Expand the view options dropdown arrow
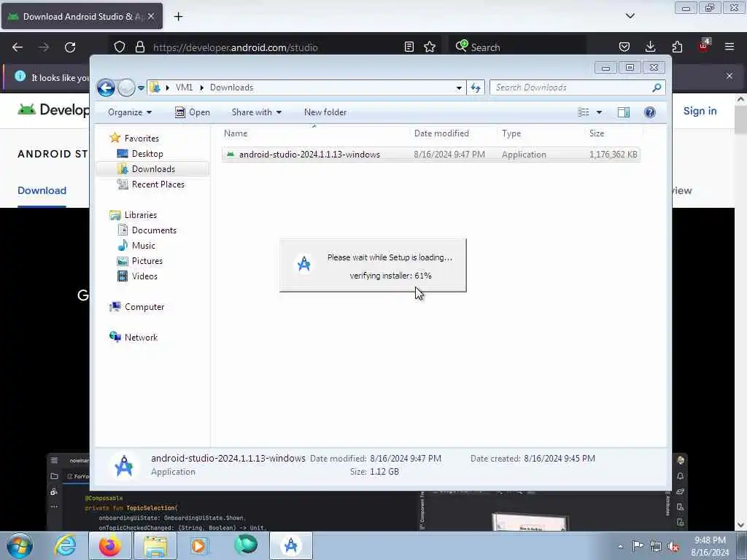 (600, 112)
